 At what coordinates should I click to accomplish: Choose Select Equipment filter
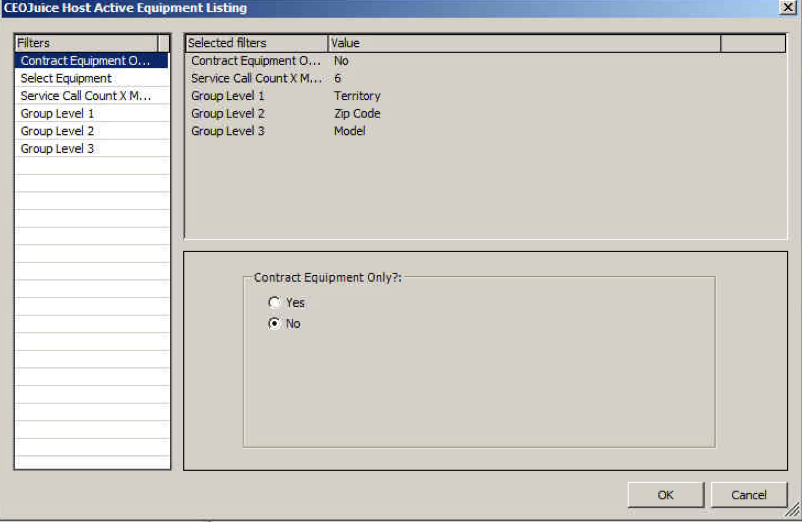[92, 78]
